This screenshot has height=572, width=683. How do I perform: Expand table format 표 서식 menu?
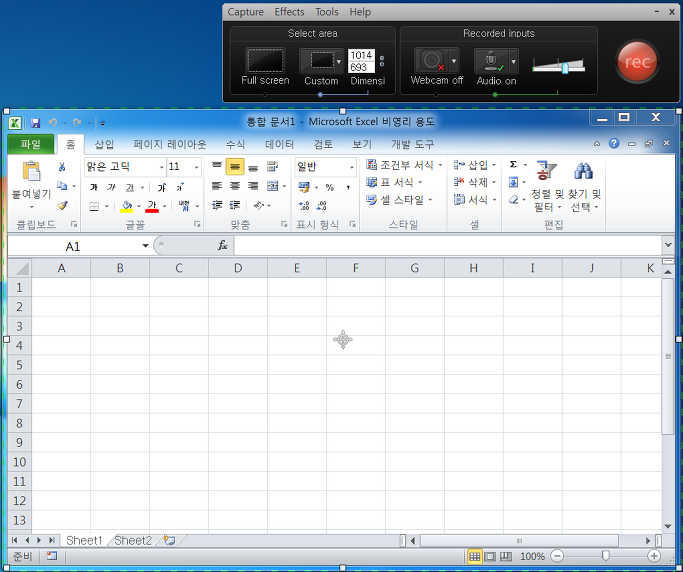(394, 182)
